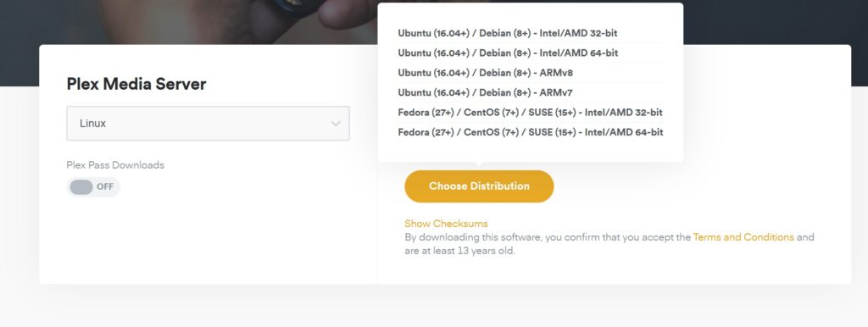Click the chevron arrow in the Linux selector

[336, 124]
